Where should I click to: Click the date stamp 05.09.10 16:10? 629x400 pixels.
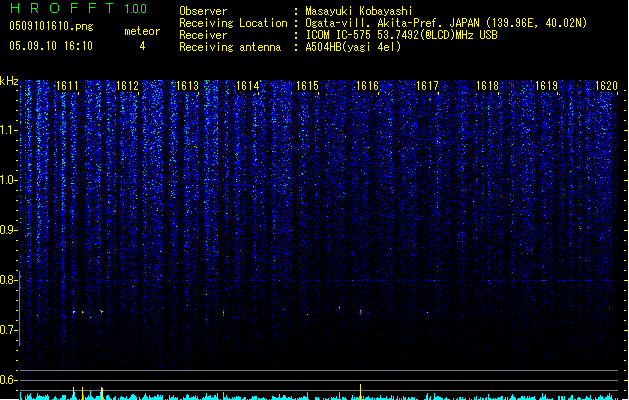tap(51, 46)
